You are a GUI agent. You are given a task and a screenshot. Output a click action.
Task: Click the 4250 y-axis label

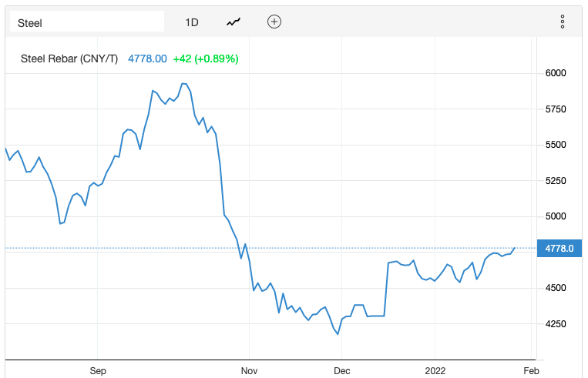(x=556, y=324)
